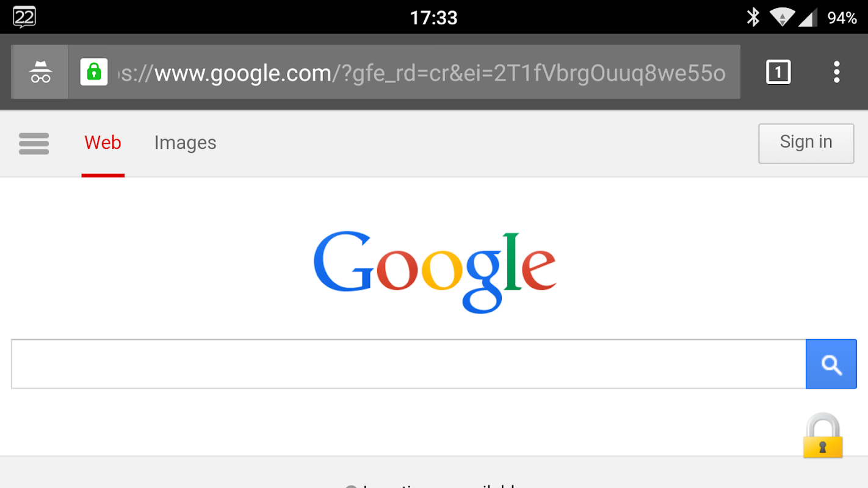
Task: Tap the 22 notification icon in status bar
Action: coord(24,16)
